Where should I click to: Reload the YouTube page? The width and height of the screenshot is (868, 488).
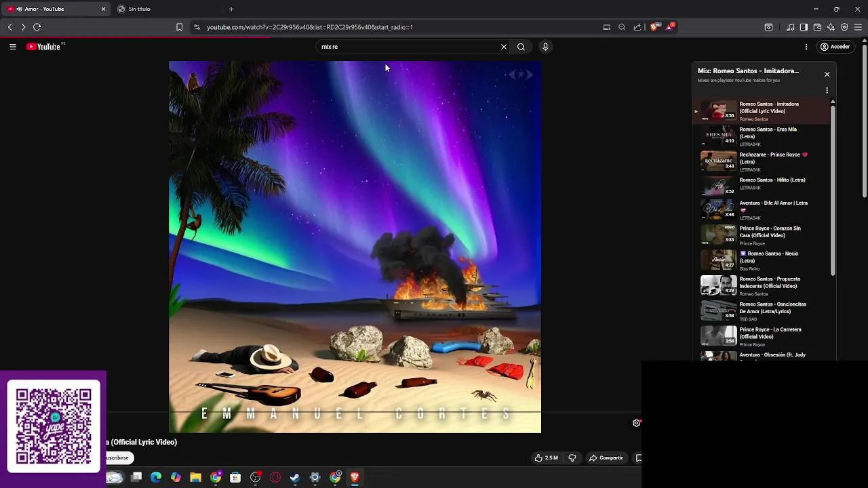point(37,27)
